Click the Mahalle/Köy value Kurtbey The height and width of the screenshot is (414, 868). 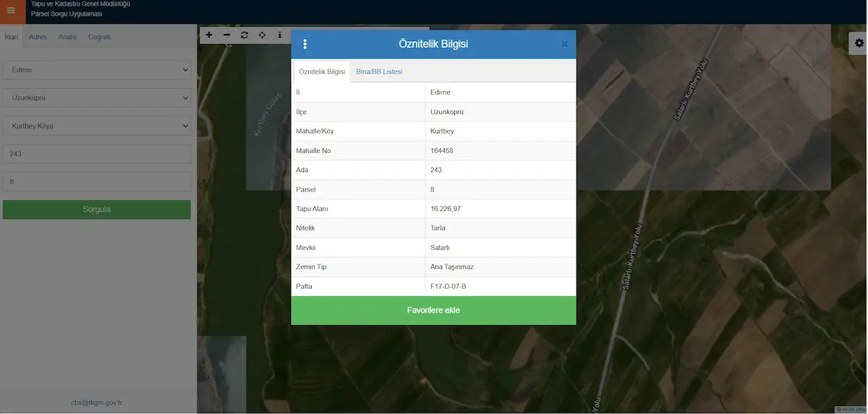point(442,131)
